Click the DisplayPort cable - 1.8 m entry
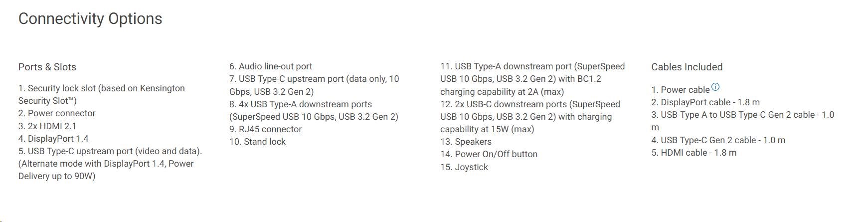This screenshot has width=868, height=222. [x=705, y=102]
